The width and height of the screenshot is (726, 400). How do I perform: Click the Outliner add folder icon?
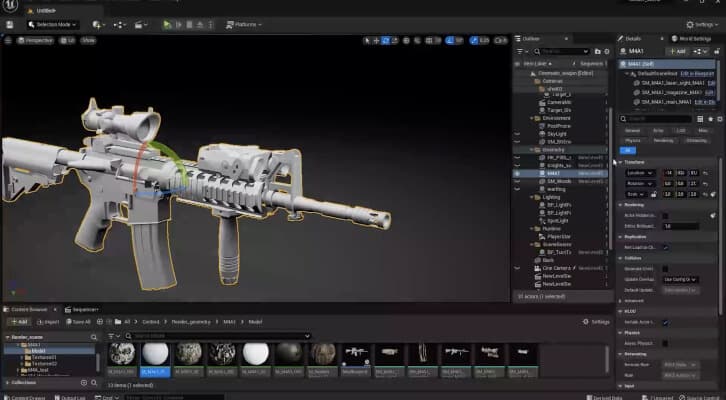[x=598, y=52]
